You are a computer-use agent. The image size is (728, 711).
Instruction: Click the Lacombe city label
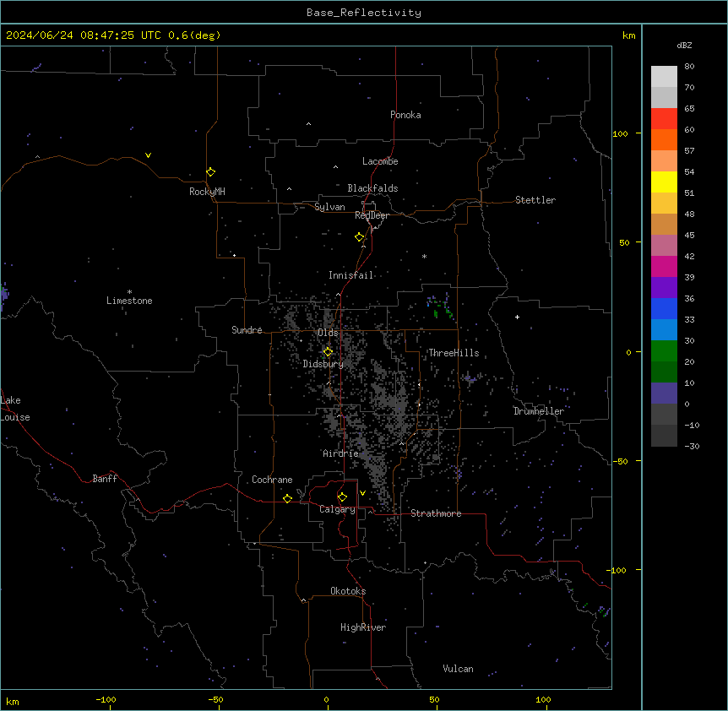point(380,161)
